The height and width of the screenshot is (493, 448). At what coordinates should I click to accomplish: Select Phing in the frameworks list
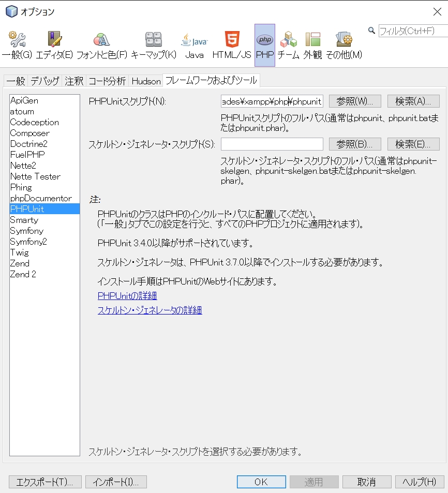click(44, 187)
